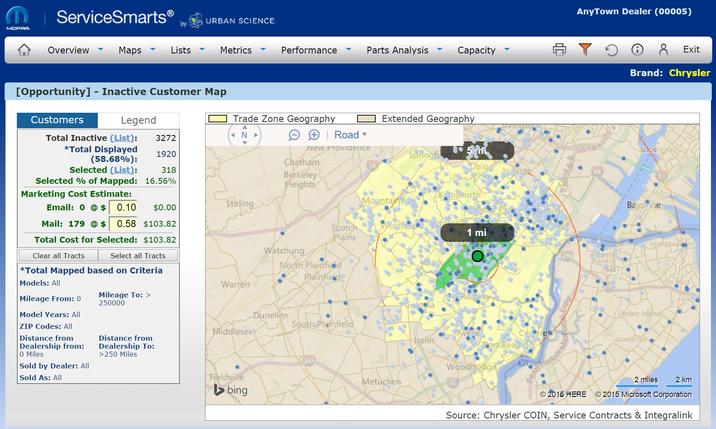Screen dimensions: 716x429
Task: Open the Road map type dropdown
Action: [x=350, y=135]
